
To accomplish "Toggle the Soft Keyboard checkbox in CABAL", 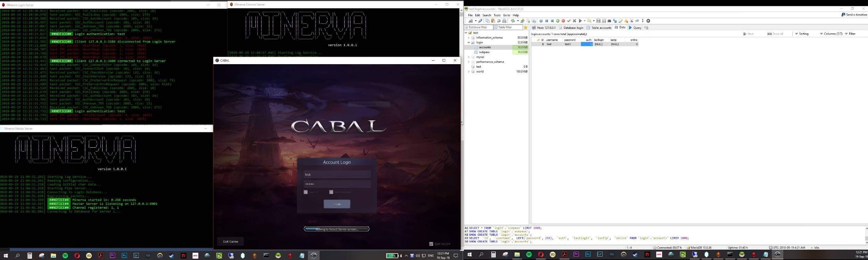I will (331, 192).
